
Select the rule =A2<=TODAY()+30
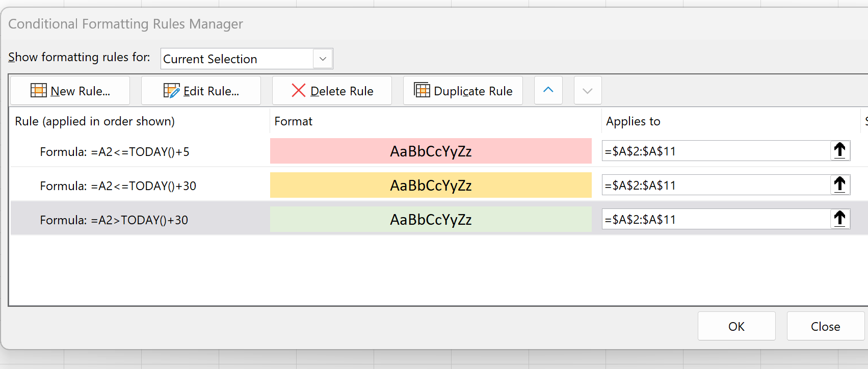118,186
